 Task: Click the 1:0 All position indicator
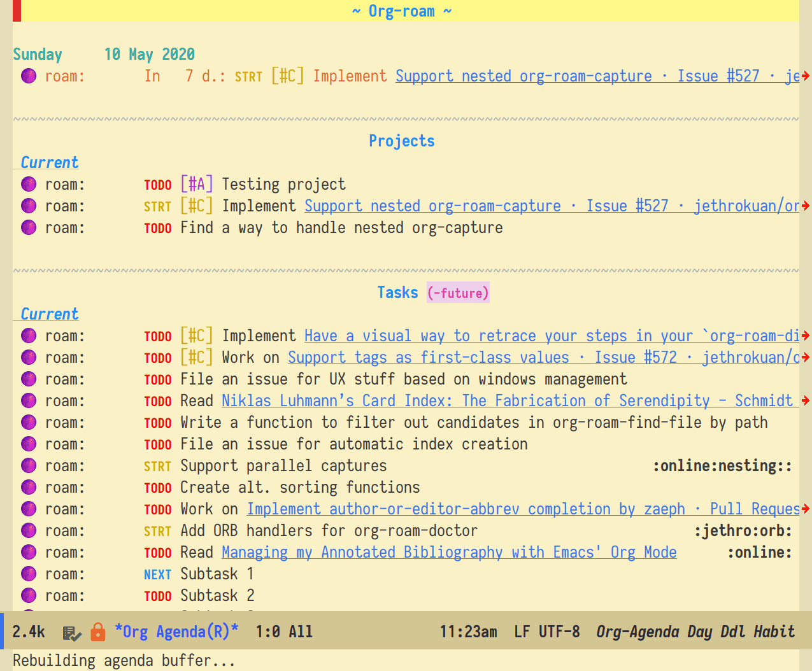(x=284, y=632)
